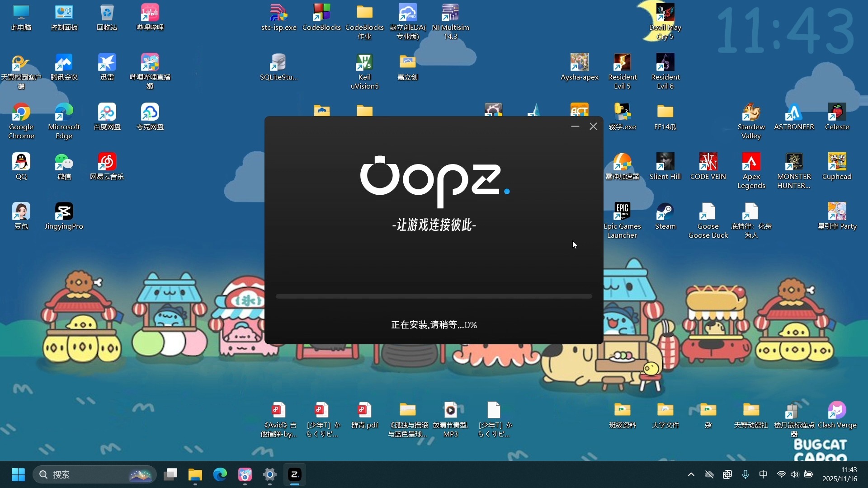This screenshot has width=868, height=488.
Task: Select the Slient Hill game shortcut
Action: 665,167
